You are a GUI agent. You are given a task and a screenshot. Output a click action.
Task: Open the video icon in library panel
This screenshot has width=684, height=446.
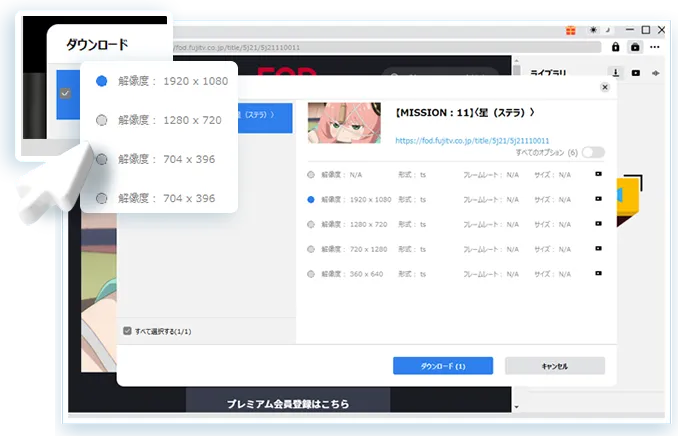point(636,73)
